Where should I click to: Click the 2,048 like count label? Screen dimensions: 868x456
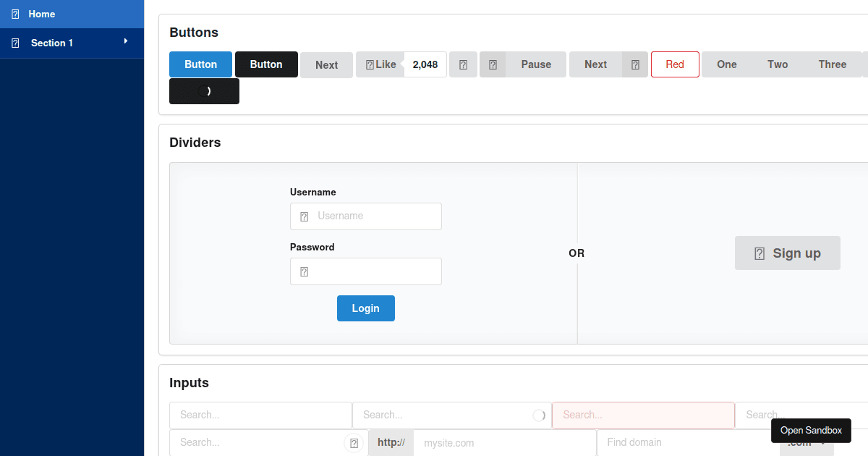[x=425, y=64]
